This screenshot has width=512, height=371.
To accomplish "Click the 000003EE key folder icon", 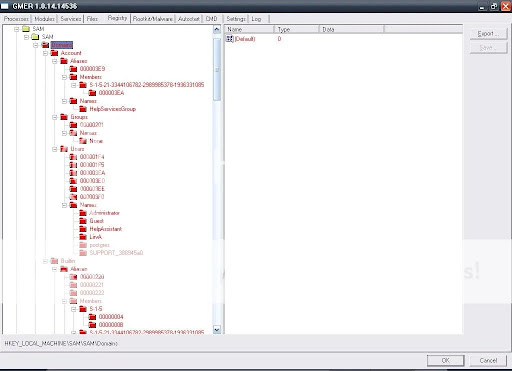I will point(73,189).
